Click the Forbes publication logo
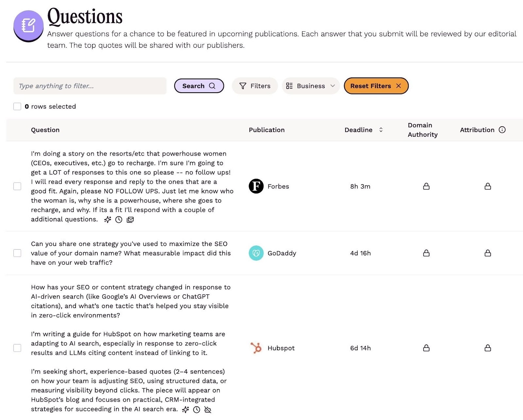Viewport: 523px width, 420px height. pyautogui.click(x=256, y=186)
